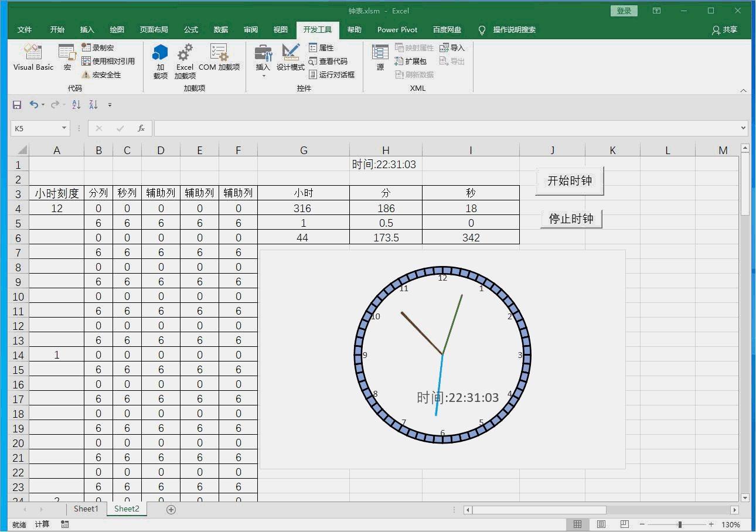
Task: Expand the Name Box dropdown
Action: pyautogui.click(x=64, y=128)
